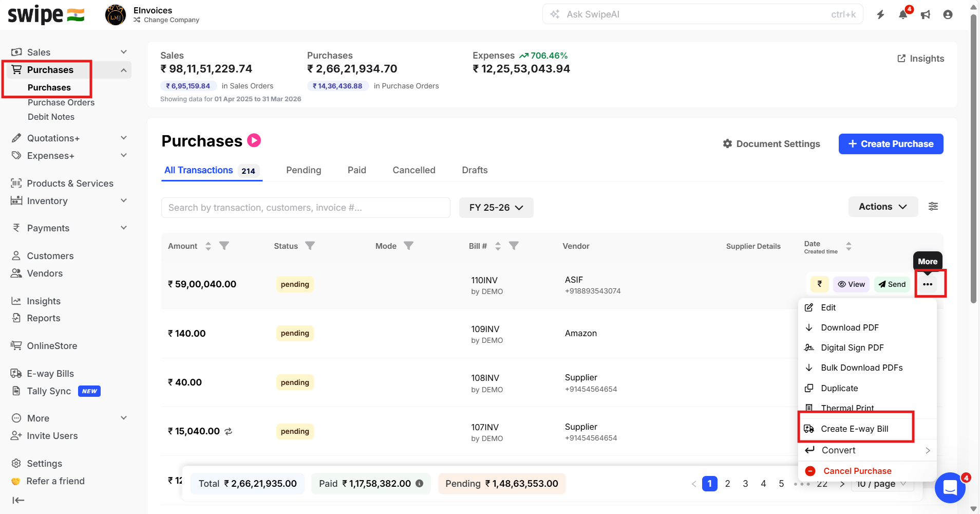Click the rupee record payment icon
This screenshot has width=980, height=514.
click(x=819, y=284)
